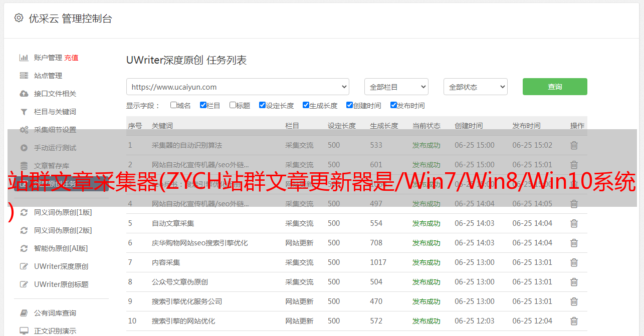
Task: Open the https://www.ucaiyun.com site dropdown
Action: (x=238, y=87)
